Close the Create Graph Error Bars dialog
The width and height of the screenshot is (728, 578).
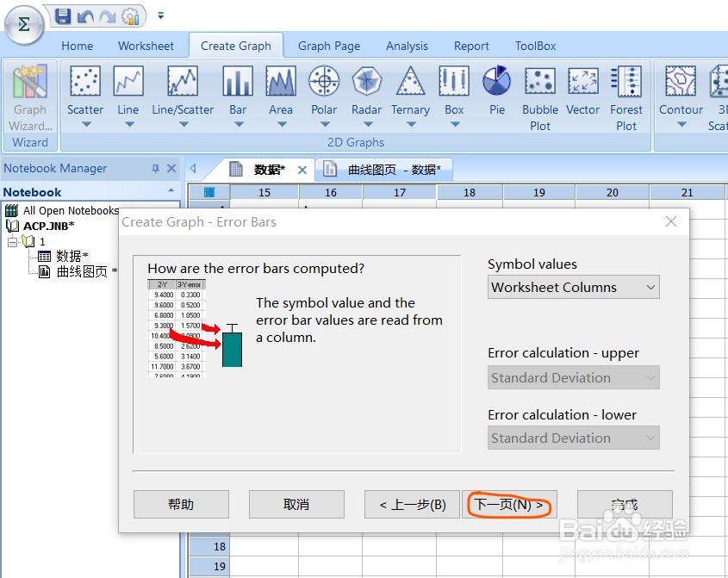click(x=671, y=222)
